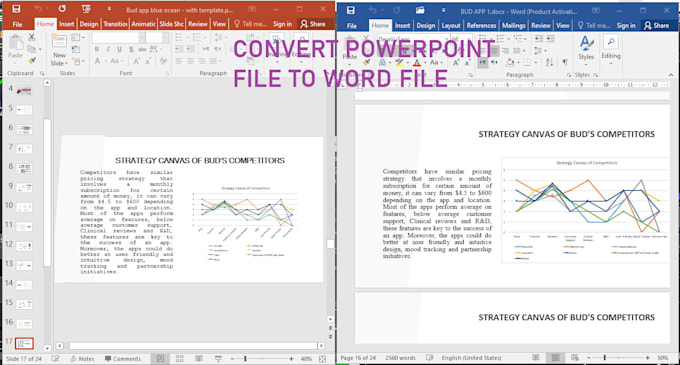Open References tab in Word
The height and width of the screenshot is (365, 680).
click(x=481, y=26)
